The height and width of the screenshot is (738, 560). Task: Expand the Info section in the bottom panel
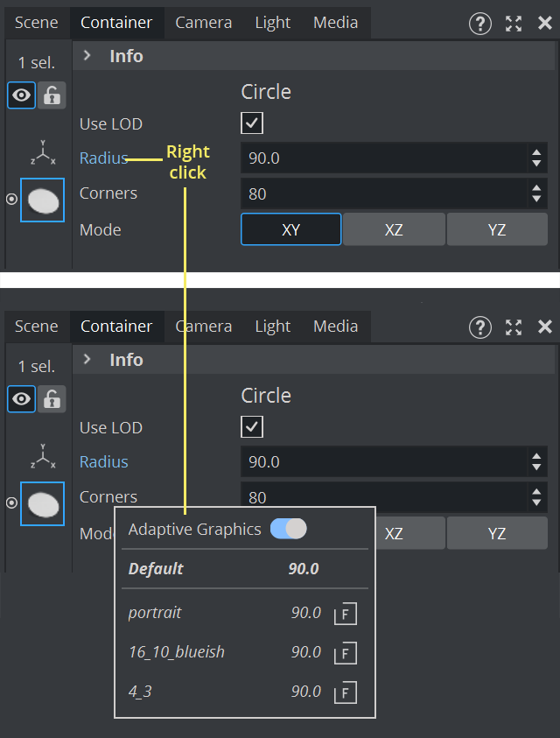87,360
